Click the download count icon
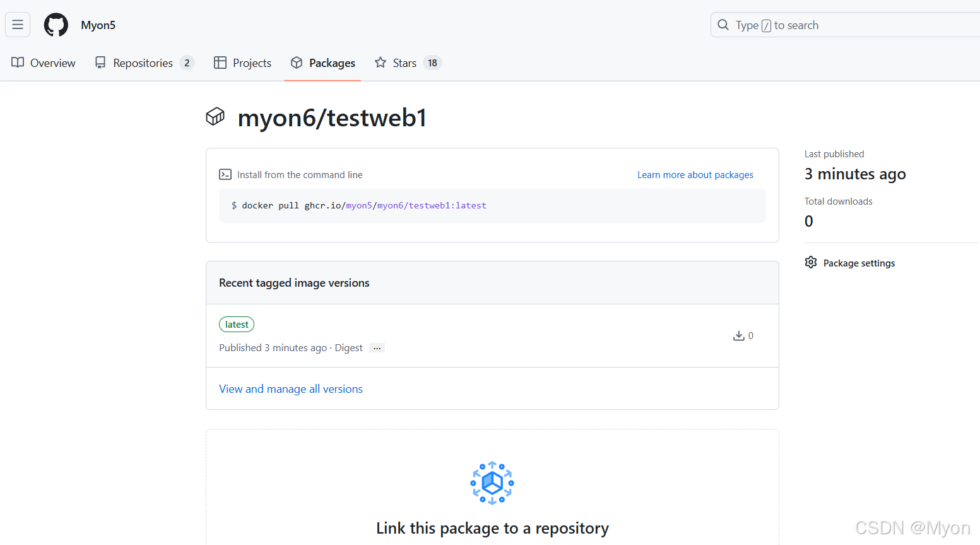 739,336
